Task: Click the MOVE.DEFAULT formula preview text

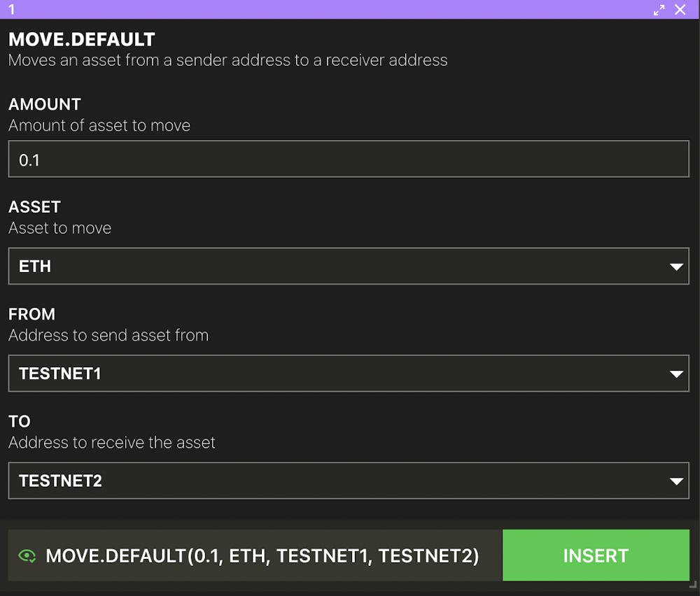Action: (x=262, y=556)
